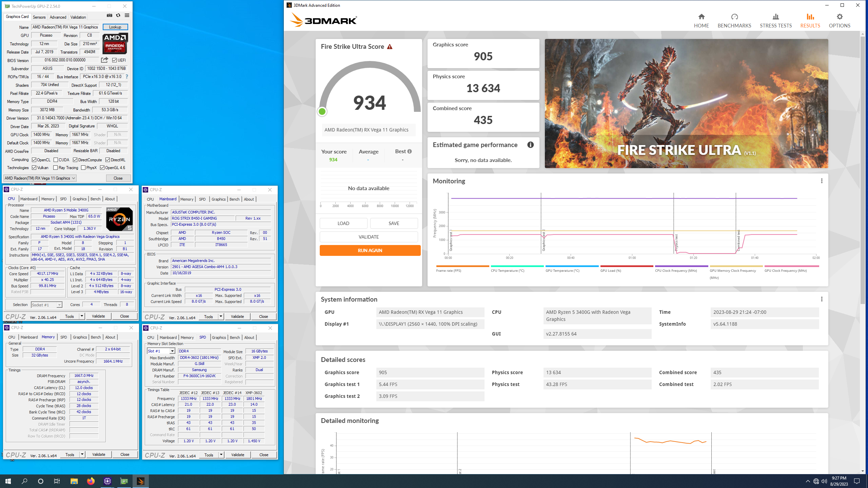Viewport: 868px width, 488px height.
Task: Go to STRESS TESTS in 3DMark
Action: pyautogui.click(x=776, y=21)
